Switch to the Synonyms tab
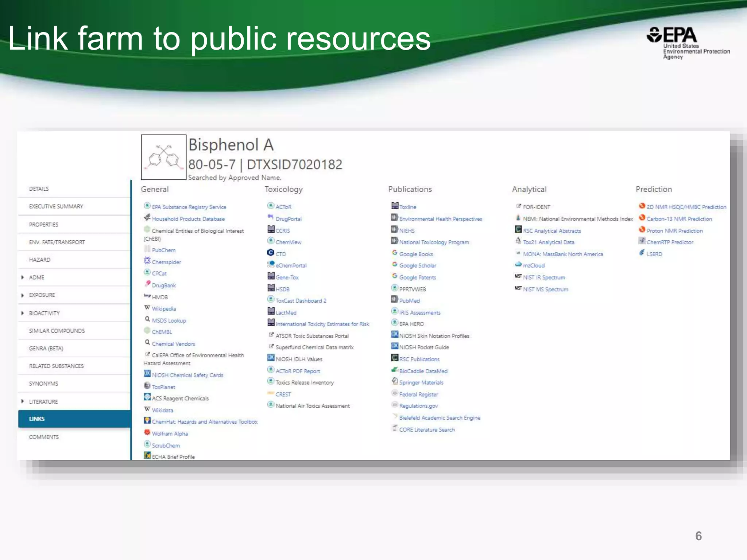Viewport: 747px width, 560px height. point(74,384)
